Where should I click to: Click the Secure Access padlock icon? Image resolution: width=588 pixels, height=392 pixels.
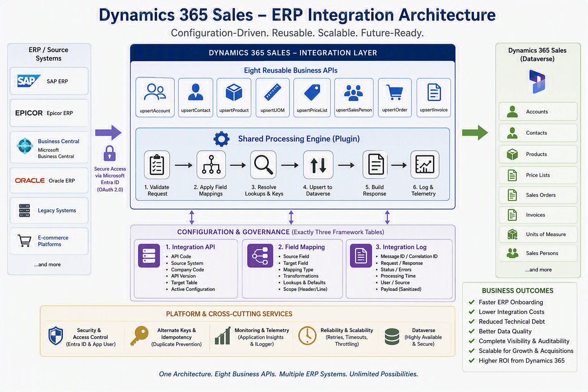(x=109, y=154)
